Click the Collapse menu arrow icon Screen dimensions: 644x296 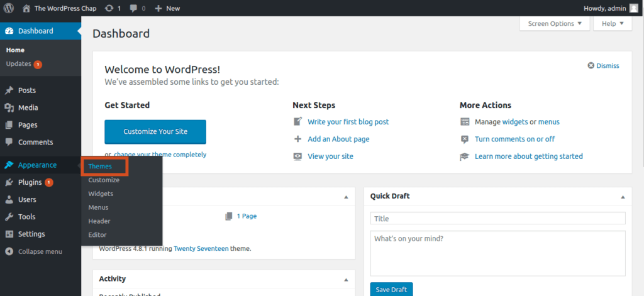(9, 251)
